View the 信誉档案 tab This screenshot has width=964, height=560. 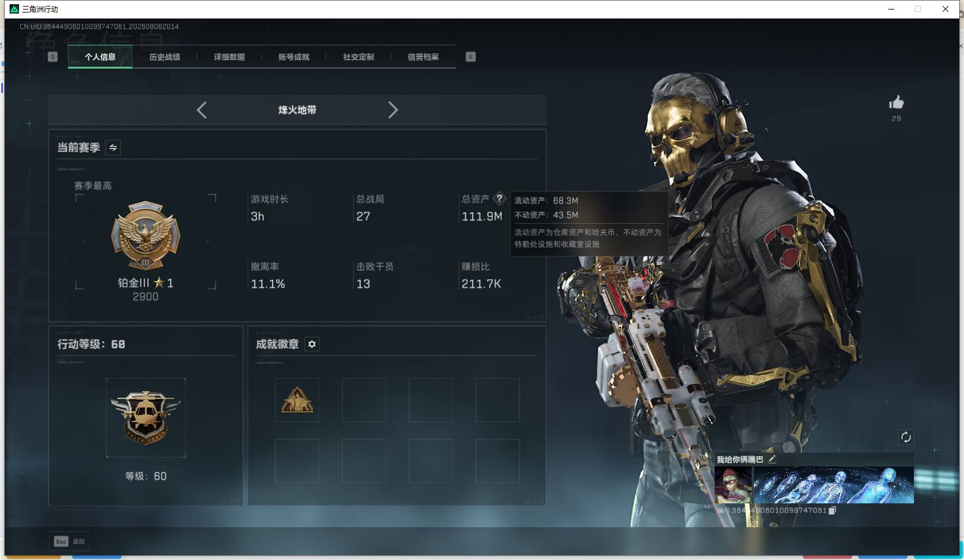(423, 57)
